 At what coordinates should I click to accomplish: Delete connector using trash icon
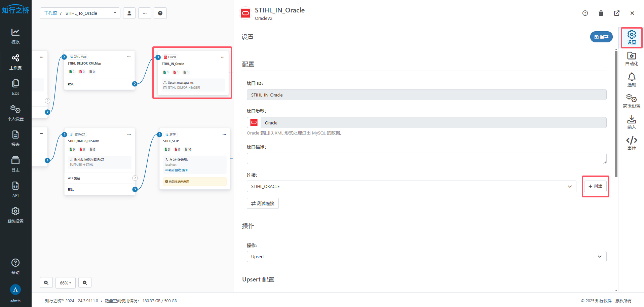point(601,13)
